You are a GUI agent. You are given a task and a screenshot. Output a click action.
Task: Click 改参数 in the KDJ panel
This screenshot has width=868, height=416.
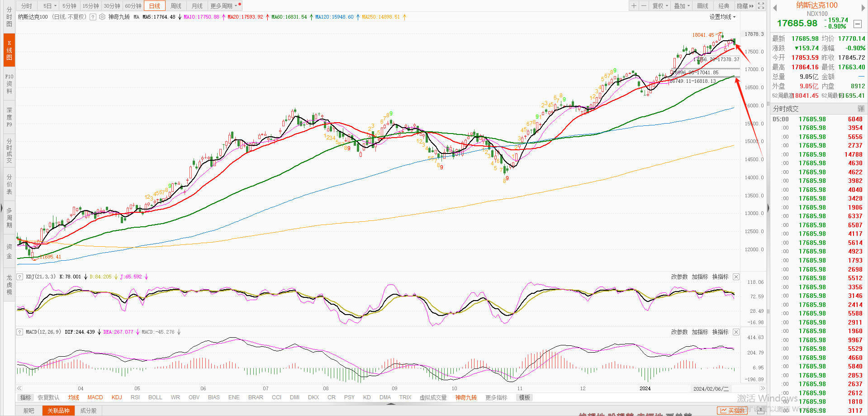(x=679, y=277)
